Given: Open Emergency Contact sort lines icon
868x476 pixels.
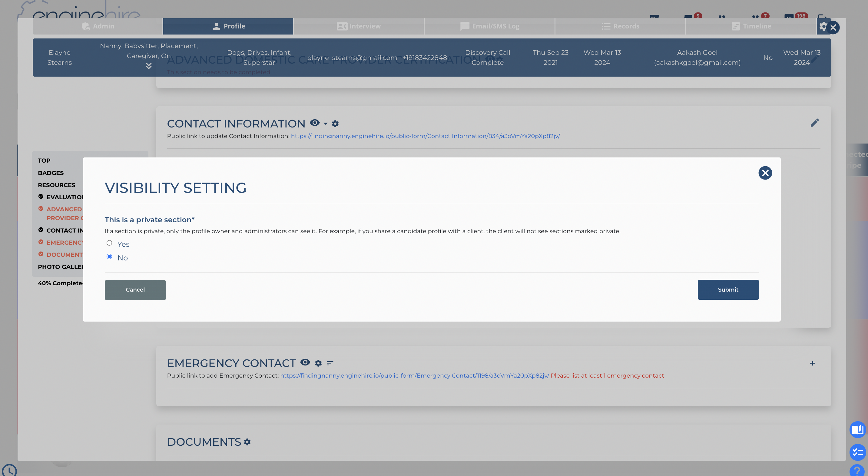Looking at the screenshot, I should coord(330,363).
